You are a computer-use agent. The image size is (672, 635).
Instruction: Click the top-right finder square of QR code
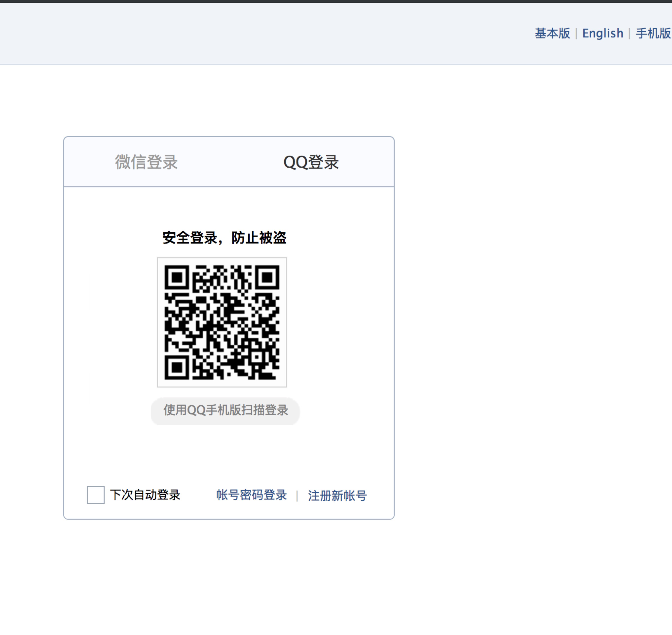click(268, 277)
